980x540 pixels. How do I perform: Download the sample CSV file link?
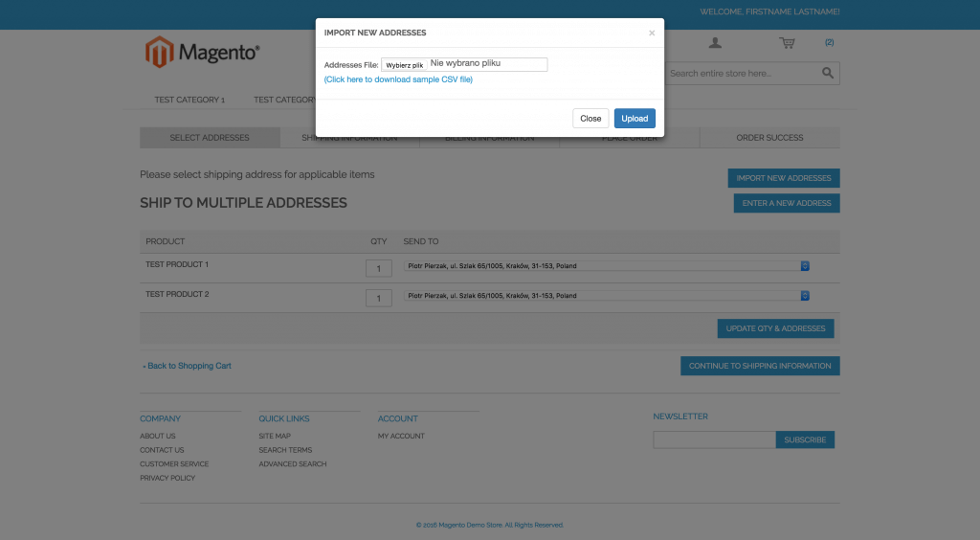(398, 79)
